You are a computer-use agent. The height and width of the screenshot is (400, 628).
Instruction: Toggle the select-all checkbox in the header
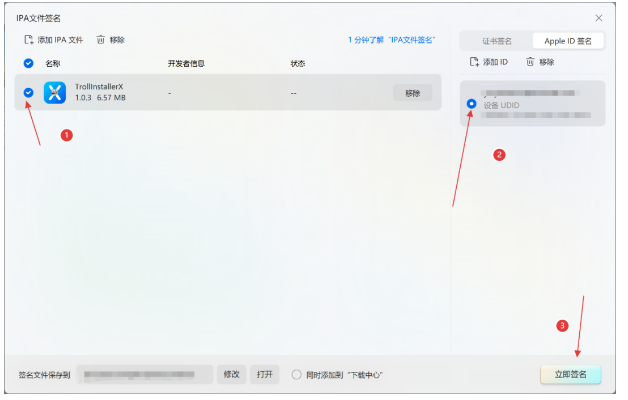[x=28, y=63]
